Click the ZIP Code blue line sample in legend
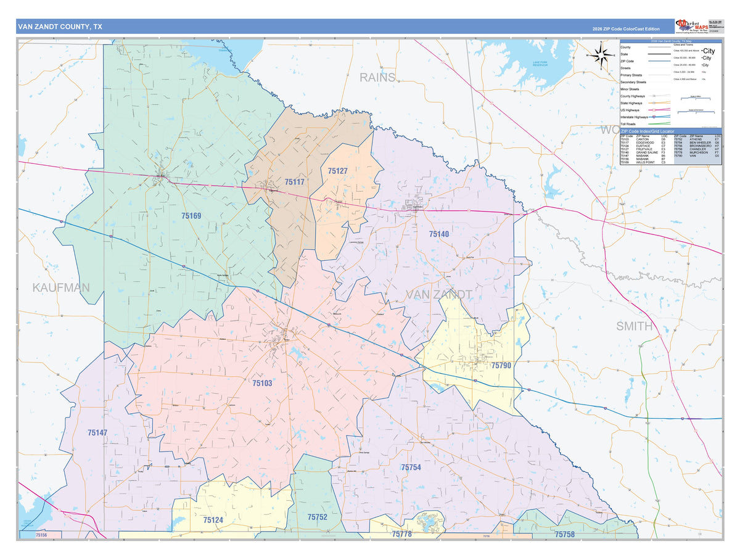Viewport: 740px width, 560px height. point(659,61)
